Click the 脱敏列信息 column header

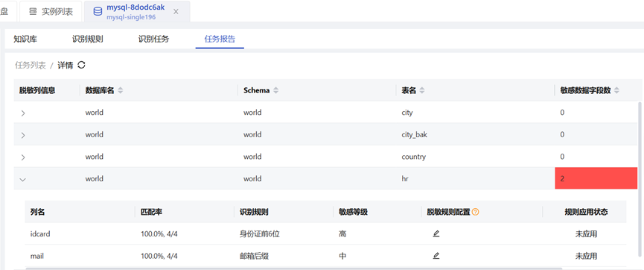click(37, 90)
